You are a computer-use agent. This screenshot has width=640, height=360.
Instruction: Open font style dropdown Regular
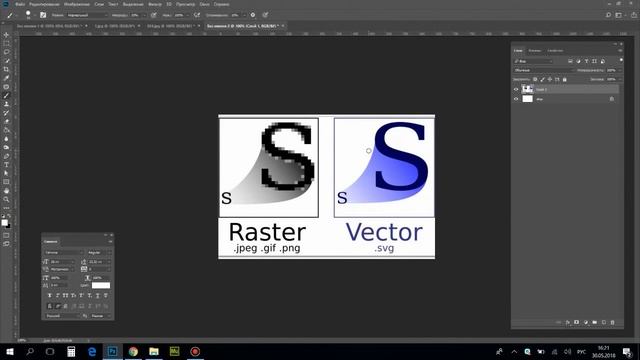[99, 253]
